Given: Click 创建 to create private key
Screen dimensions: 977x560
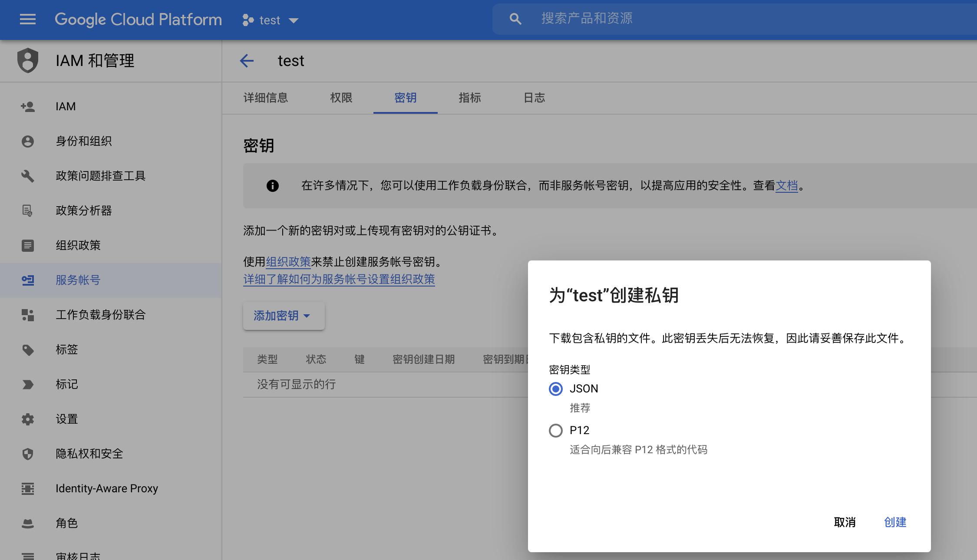Looking at the screenshot, I should [x=896, y=522].
